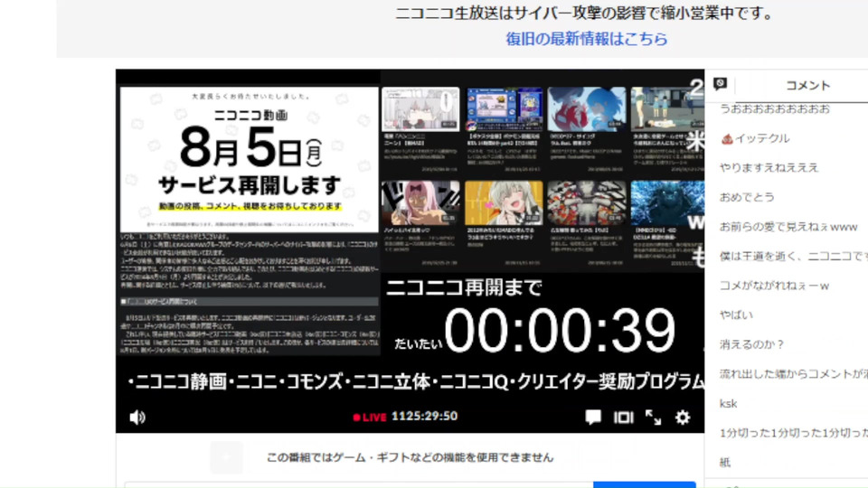The width and height of the screenshot is (868, 488).
Task: Click the comment 1分切った1分切った
Action: 793,433
